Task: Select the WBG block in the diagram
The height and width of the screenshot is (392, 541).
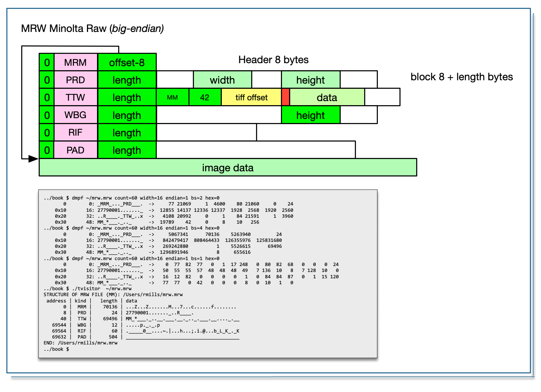Action: 75,115
